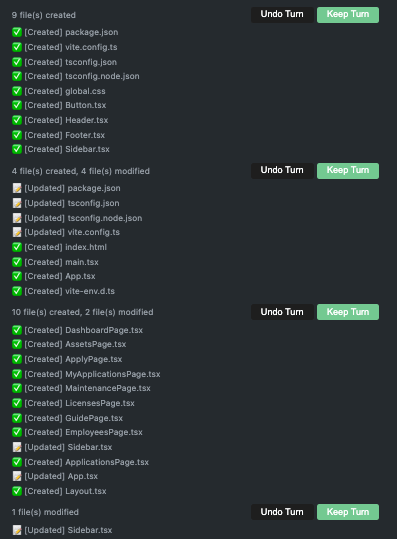Click the green check next to Button.tsx
The image size is (397, 539).
tap(17, 105)
